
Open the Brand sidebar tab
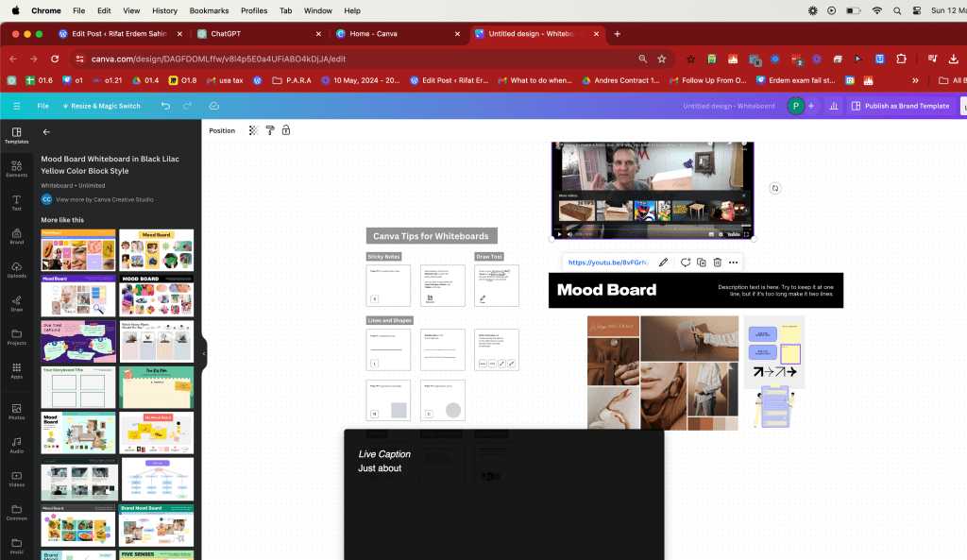(17, 236)
